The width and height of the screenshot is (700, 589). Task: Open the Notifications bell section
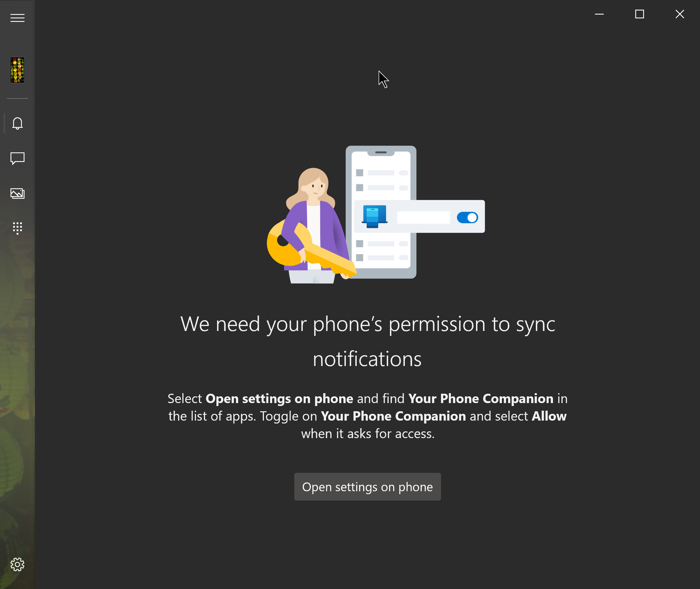point(17,123)
